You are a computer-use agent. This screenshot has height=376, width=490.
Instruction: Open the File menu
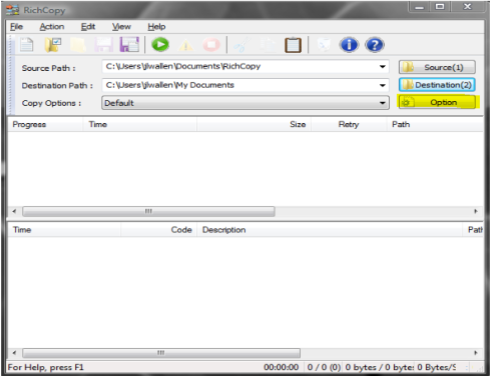(16, 27)
